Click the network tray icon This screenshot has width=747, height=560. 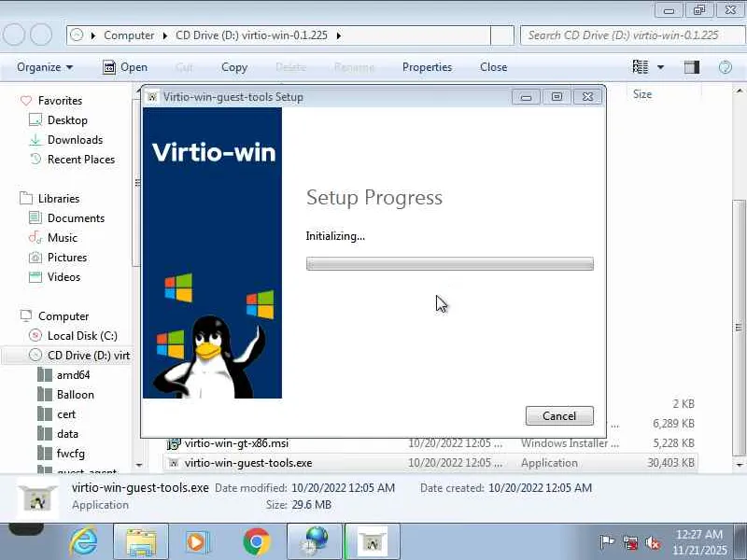[630, 542]
